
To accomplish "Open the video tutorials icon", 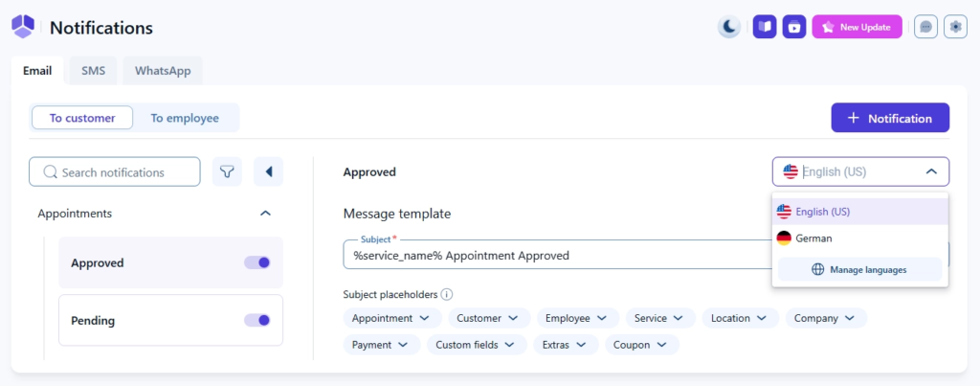I will point(794,27).
